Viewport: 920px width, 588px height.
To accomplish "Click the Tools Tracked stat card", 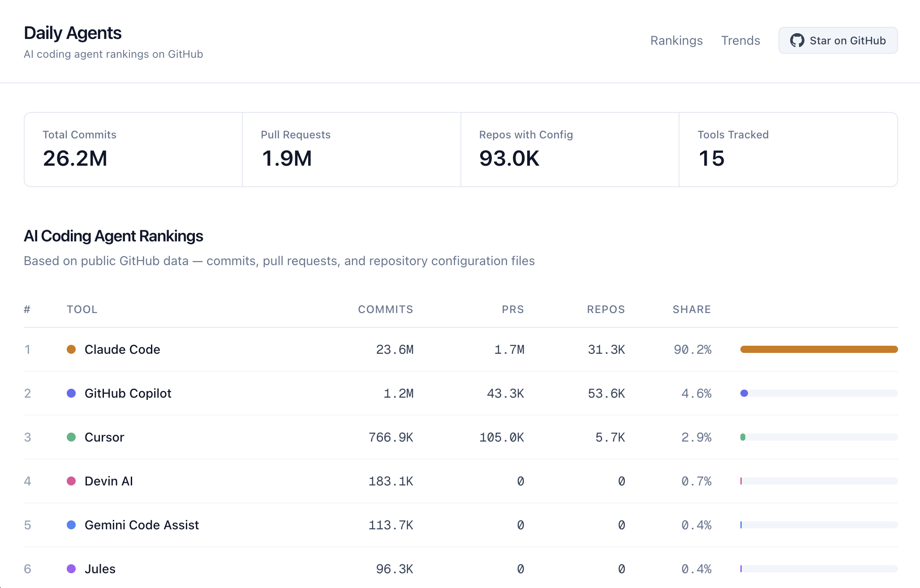I will (x=788, y=150).
